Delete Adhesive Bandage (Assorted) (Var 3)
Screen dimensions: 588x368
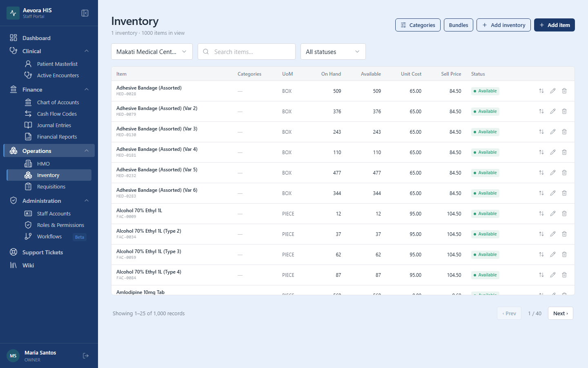[x=564, y=132]
